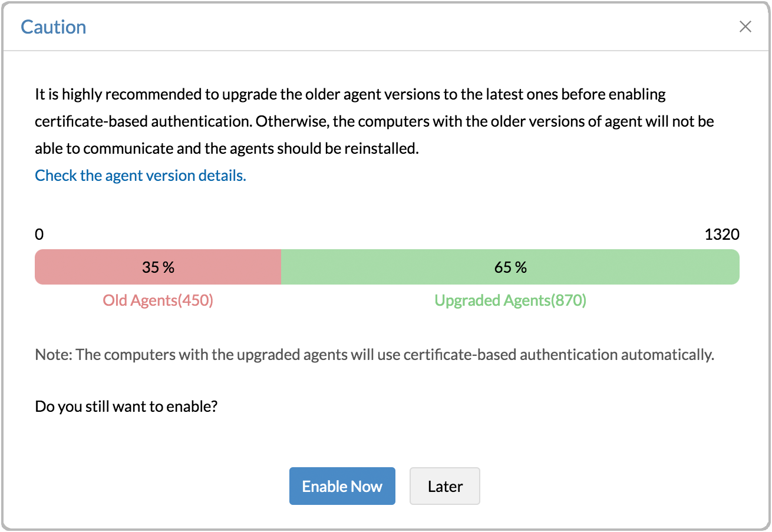Click the Later button

point(444,485)
